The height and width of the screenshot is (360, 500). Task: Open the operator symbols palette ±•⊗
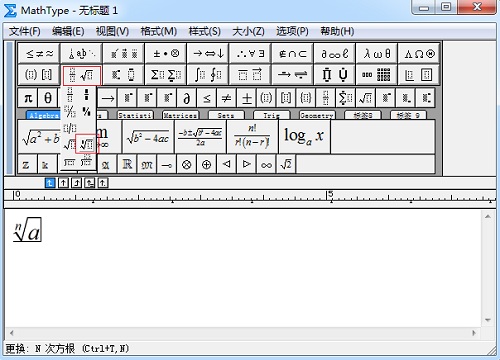click(x=166, y=53)
